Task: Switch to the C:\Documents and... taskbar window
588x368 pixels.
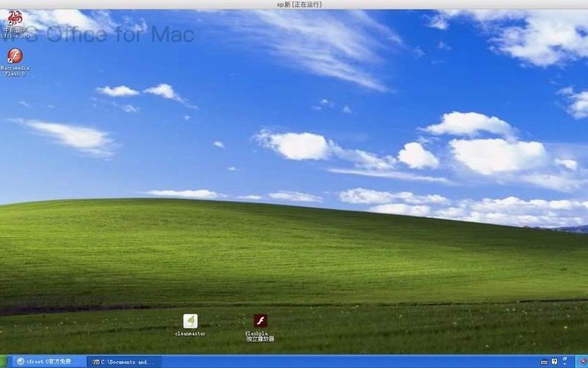Action: (x=124, y=362)
